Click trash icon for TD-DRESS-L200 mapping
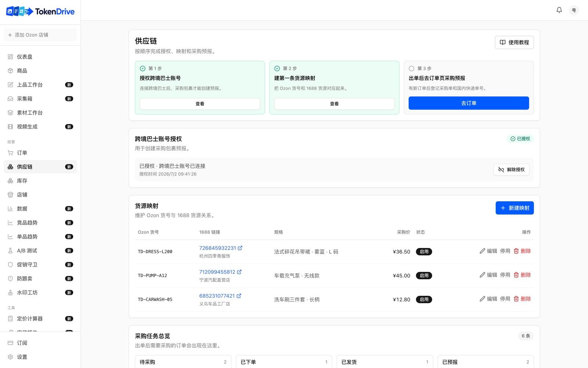The image size is (588, 368). 516,251
